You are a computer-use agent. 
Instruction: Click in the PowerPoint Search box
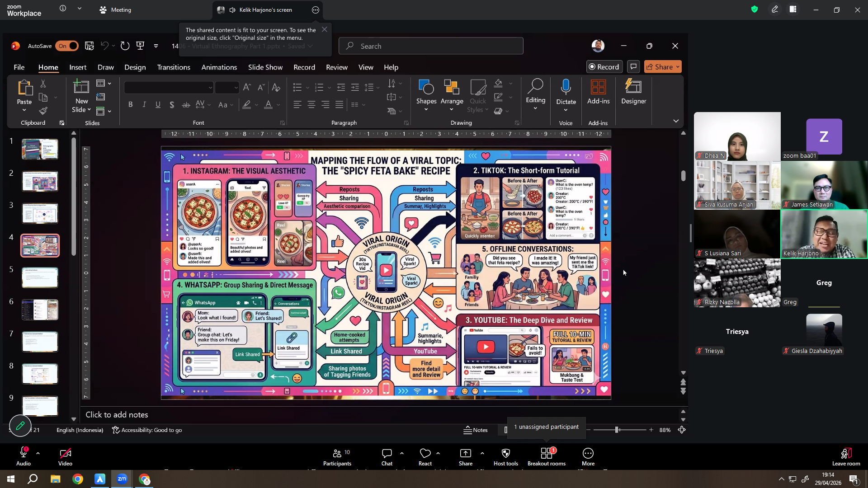pyautogui.click(x=431, y=46)
